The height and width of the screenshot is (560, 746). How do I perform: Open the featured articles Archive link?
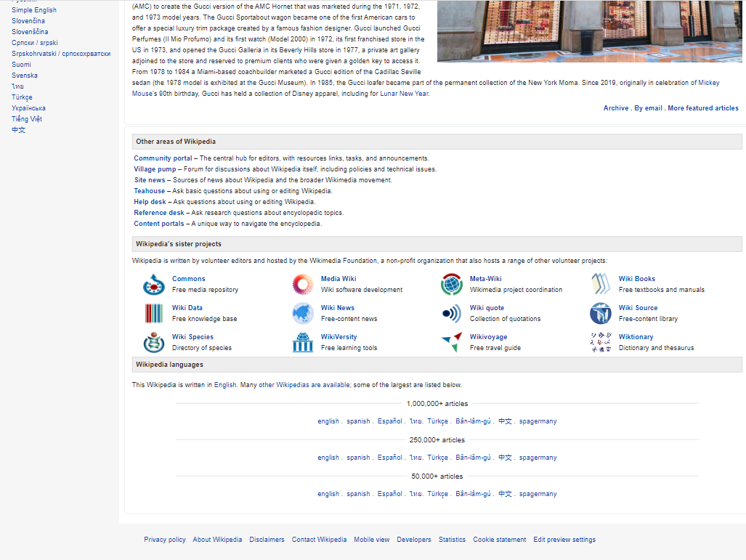[x=616, y=108]
